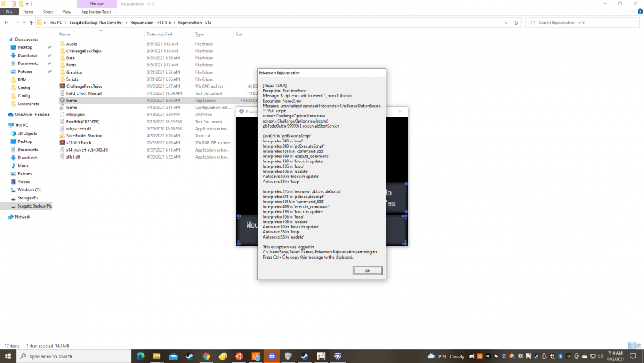Open 3D Objects under This PC
Viewport: 644px width, 363px height.
pyautogui.click(x=27, y=133)
